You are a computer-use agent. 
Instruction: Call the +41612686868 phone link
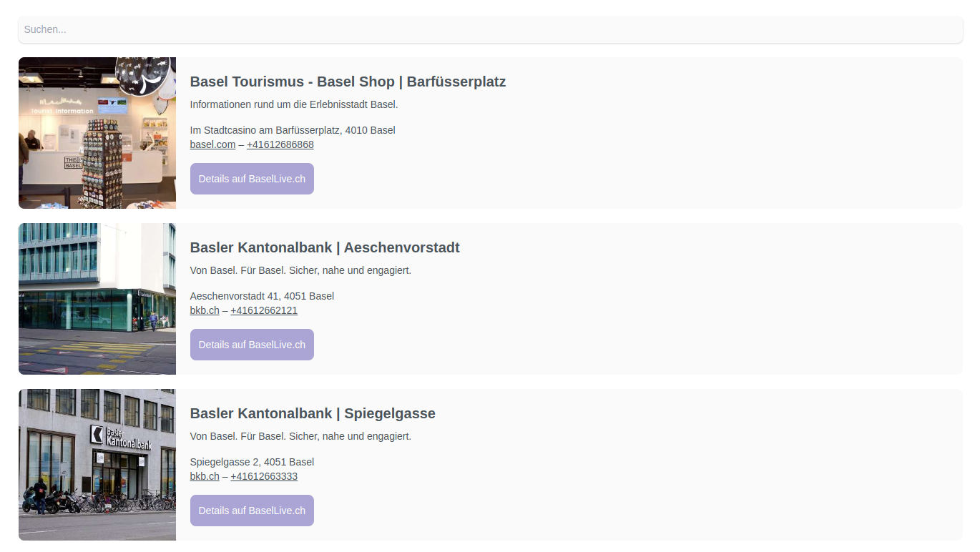(280, 144)
